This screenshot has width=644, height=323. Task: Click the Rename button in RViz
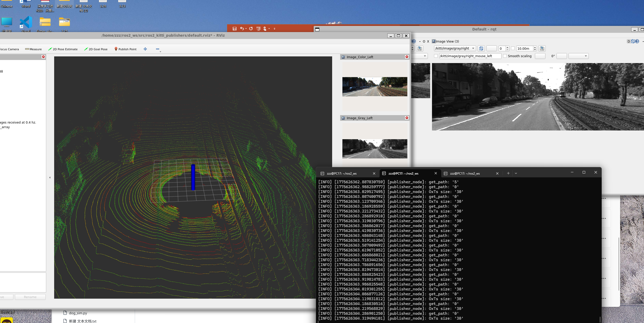[30, 297]
